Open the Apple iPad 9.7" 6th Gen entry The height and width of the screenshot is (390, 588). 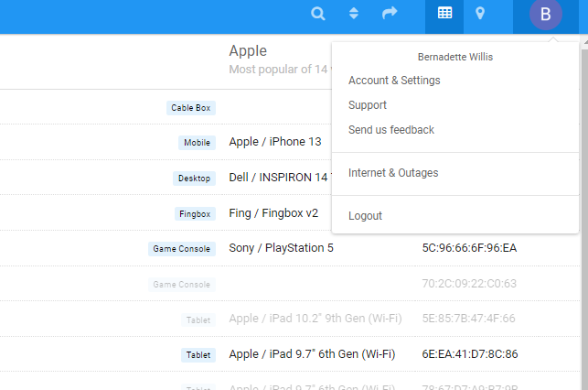(x=312, y=354)
